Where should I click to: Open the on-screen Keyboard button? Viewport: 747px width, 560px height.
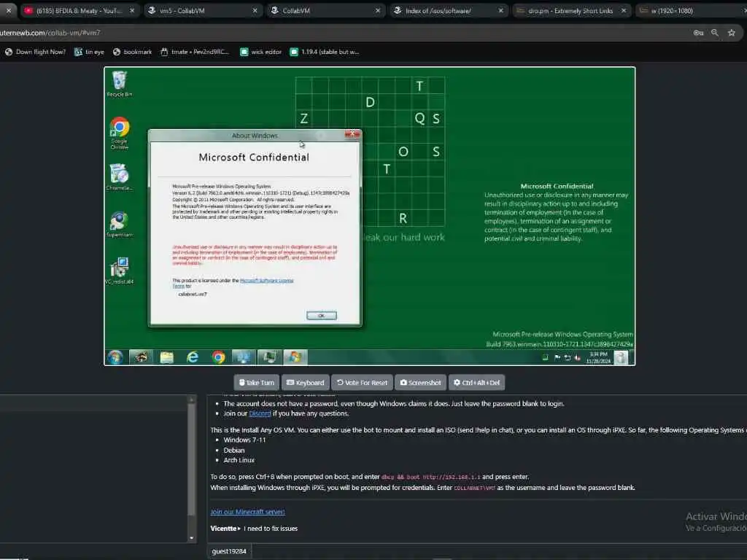click(x=306, y=382)
